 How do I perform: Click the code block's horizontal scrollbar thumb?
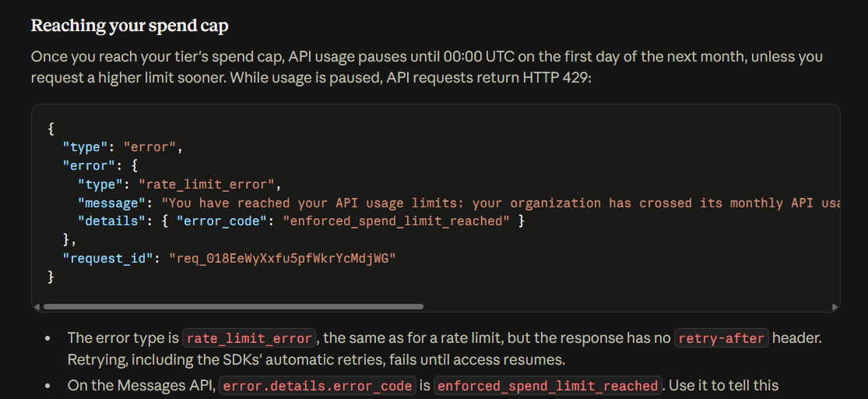coord(233,306)
